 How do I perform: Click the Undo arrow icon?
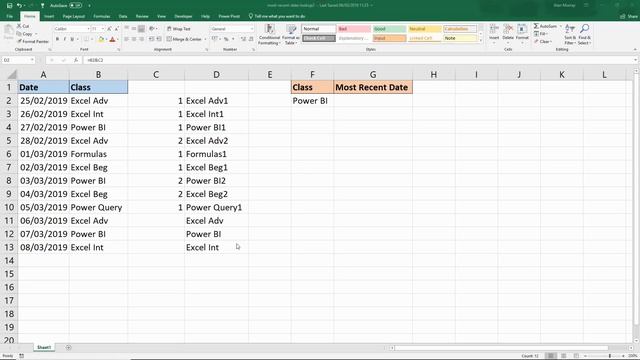(x=19, y=6)
